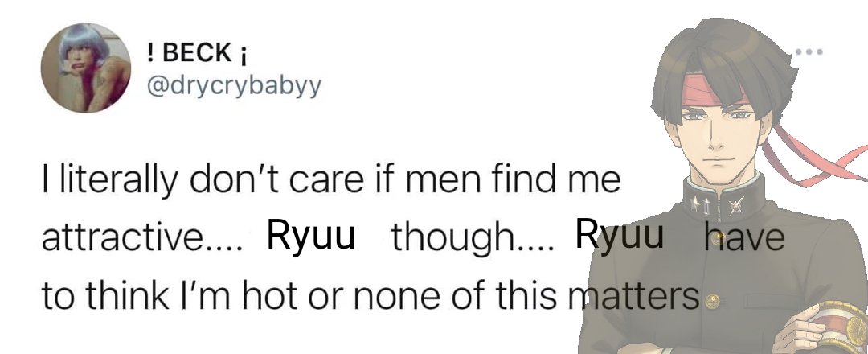Select the second "Ryuu" before "have"
The height and width of the screenshot is (354, 868).
point(619,235)
